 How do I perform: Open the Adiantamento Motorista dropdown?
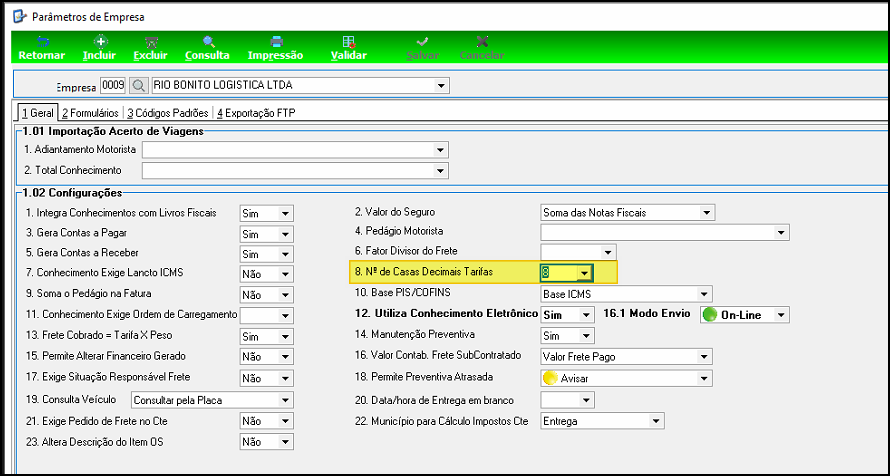pyautogui.click(x=440, y=150)
